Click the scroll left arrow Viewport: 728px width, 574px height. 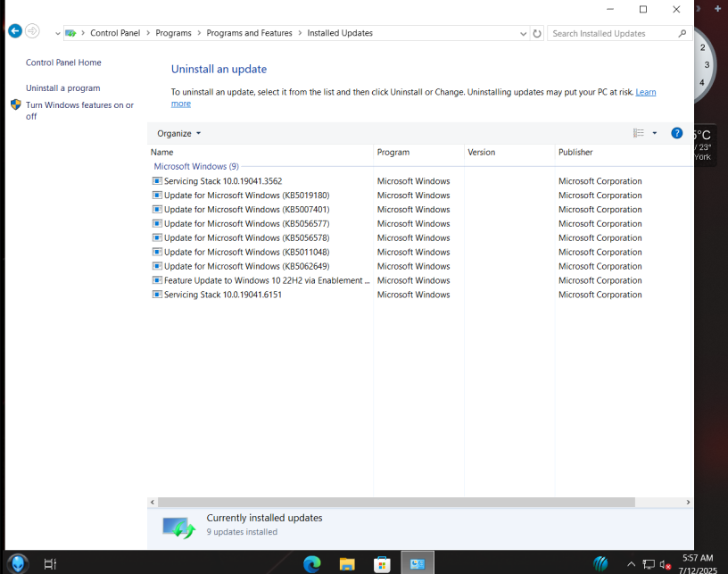tap(153, 502)
